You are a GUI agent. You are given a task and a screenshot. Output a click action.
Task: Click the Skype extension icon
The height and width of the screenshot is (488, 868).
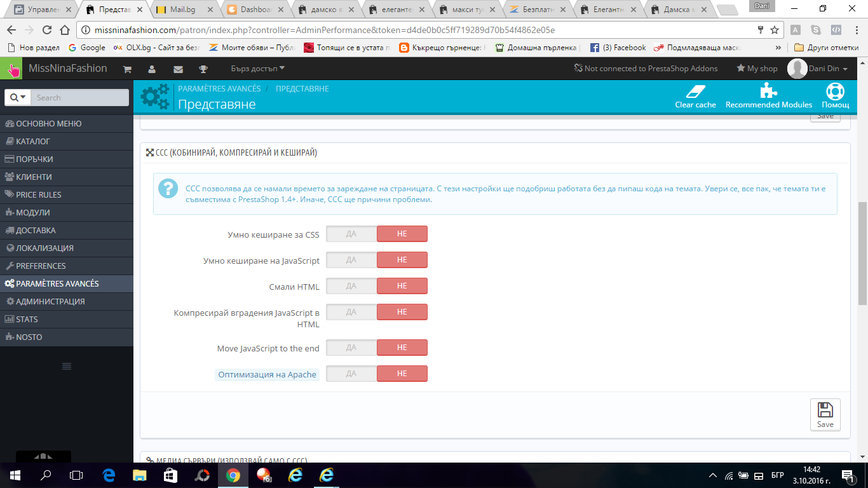click(x=816, y=30)
